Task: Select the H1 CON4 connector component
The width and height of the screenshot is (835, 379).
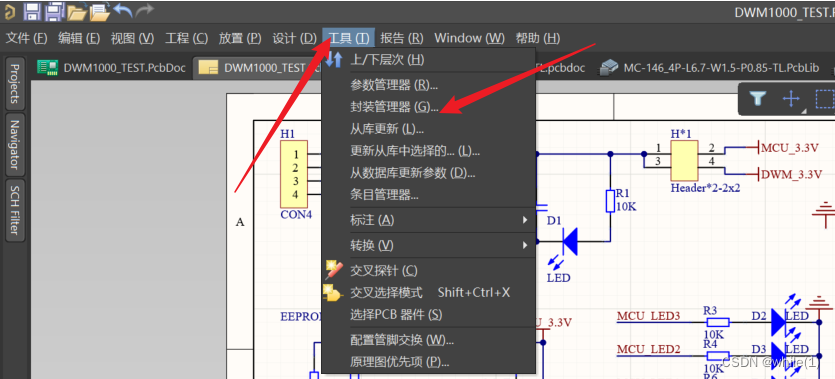Action: click(x=294, y=174)
